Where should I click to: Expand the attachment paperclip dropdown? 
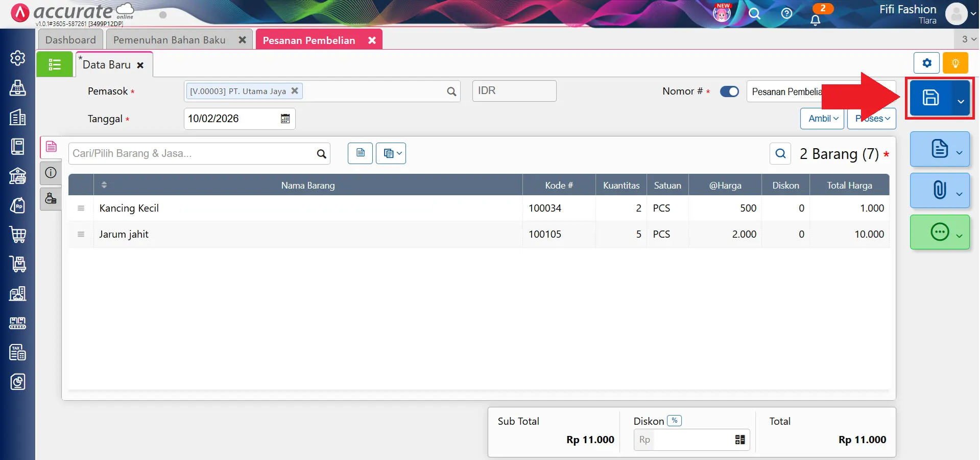point(959,194)
